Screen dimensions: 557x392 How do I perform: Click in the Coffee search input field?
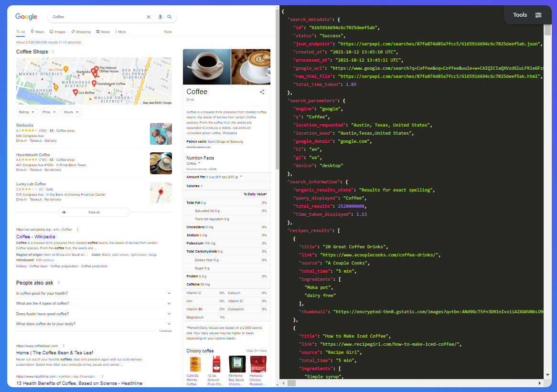tap(97, 17)
